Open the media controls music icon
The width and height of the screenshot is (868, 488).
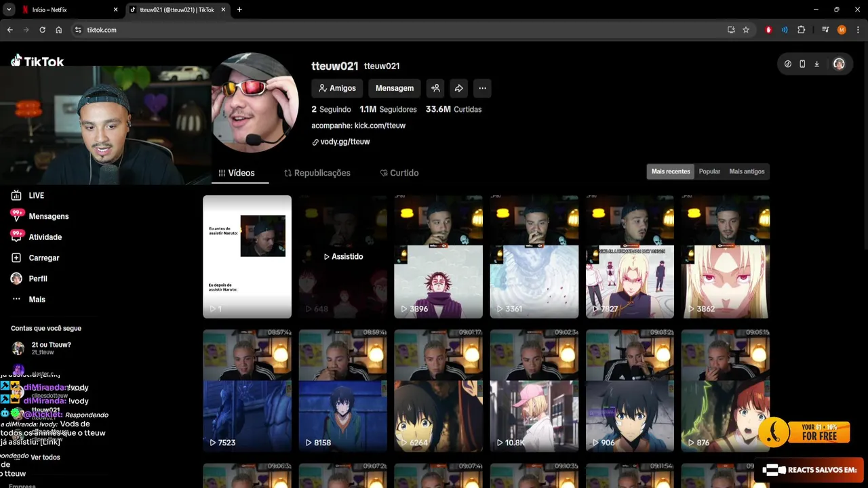click(x=825, y=30)
